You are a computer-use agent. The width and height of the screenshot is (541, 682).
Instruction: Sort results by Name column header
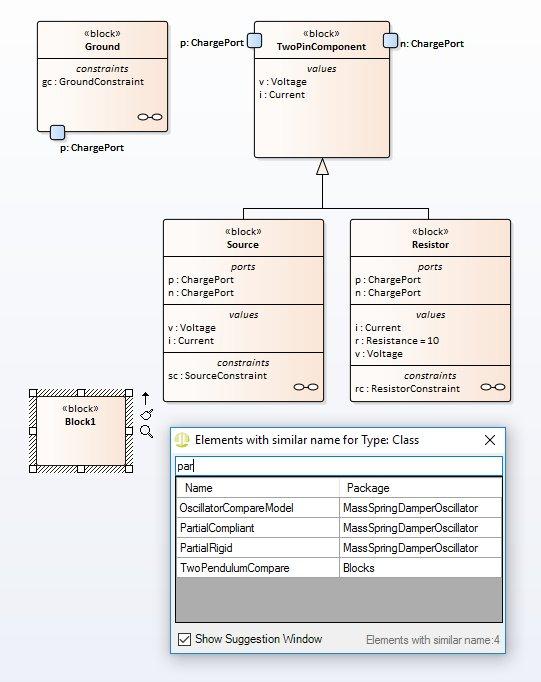pos(257,488)
